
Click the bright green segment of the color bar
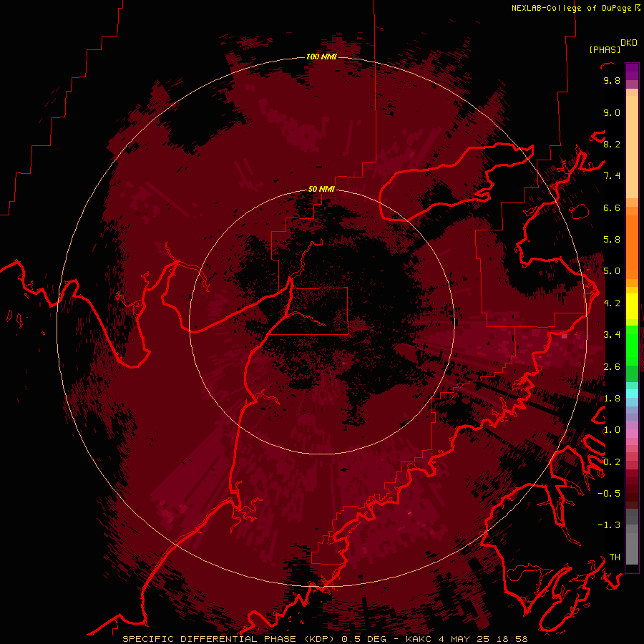[632, 345]
